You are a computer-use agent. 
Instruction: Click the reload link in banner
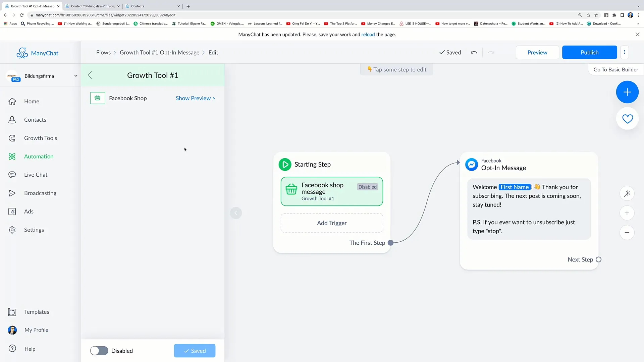click(368, 35)
